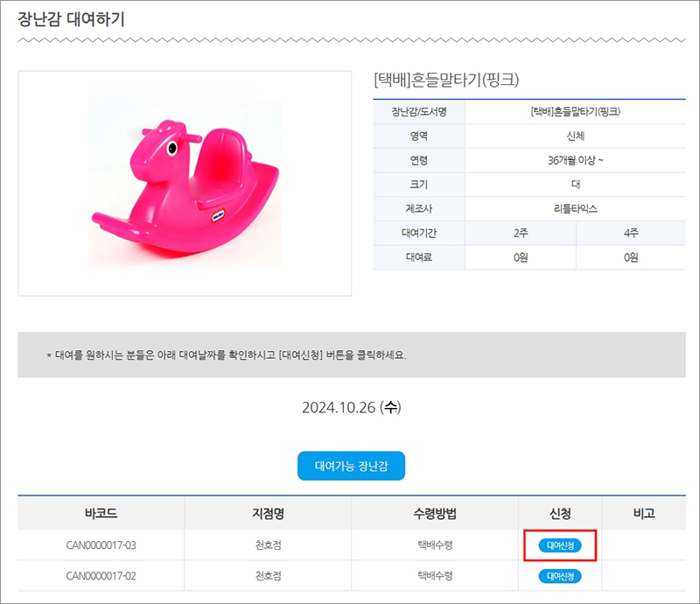Click the 2주 rental period cell

[x=521, y=233]
